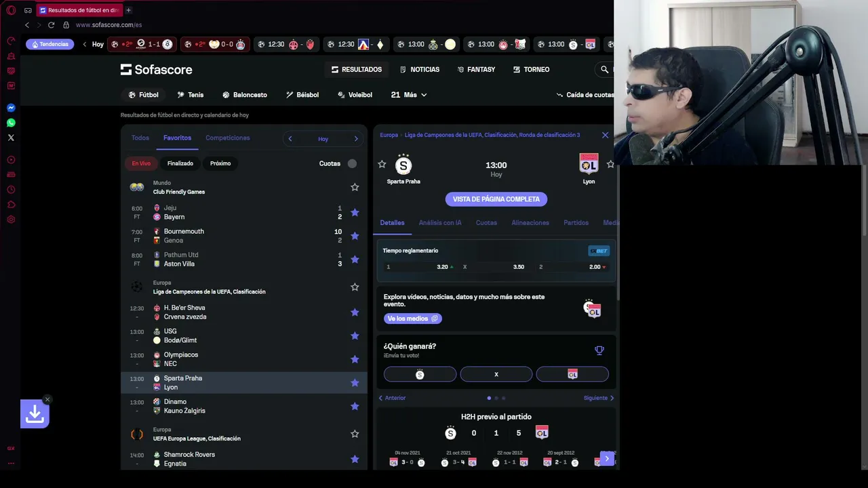Filter matches by Próximo
This screenshot has height=488, width=868.
pos(220,163)
